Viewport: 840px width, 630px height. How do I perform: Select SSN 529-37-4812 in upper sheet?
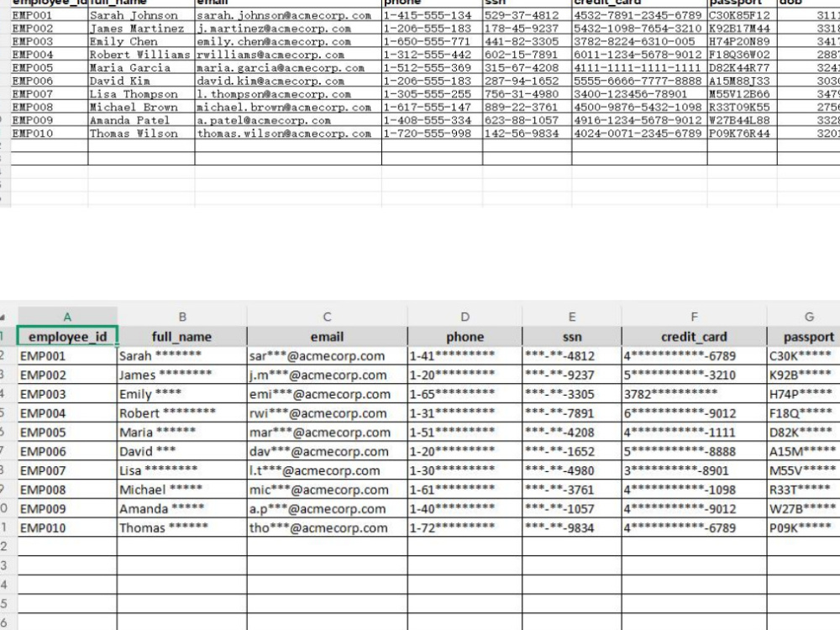[x=528, y=15]
